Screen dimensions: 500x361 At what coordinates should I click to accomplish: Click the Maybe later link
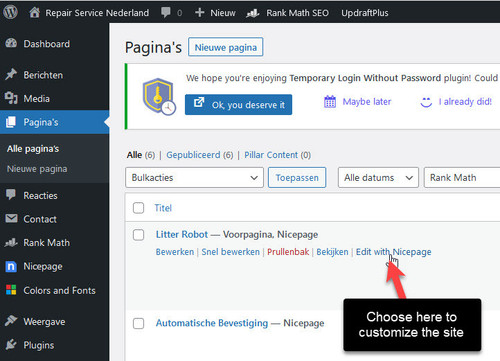[367, 102]
